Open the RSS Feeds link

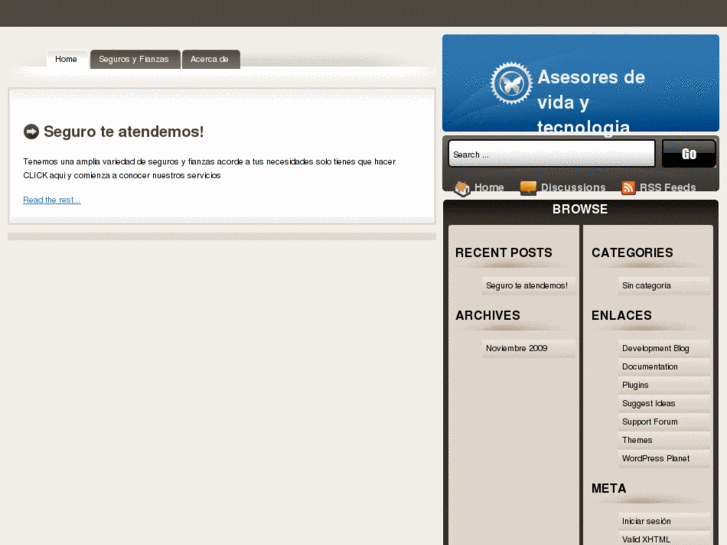point(668,187)
